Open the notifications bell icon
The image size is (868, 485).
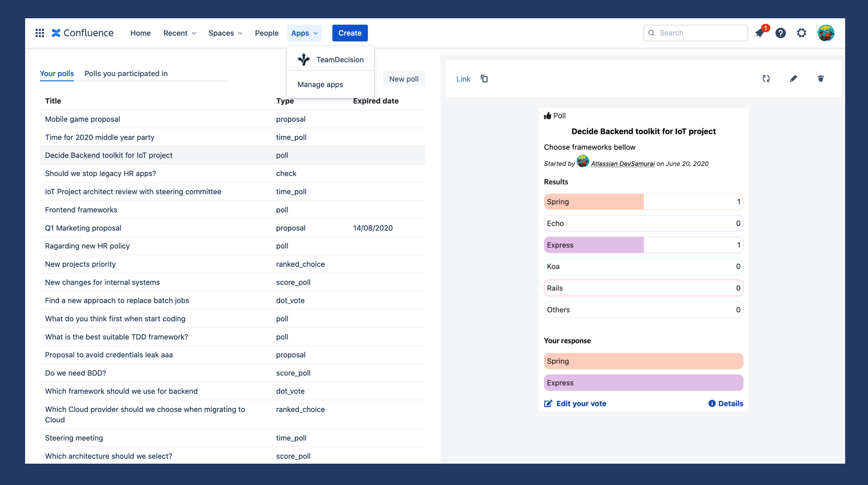(760, 33)
